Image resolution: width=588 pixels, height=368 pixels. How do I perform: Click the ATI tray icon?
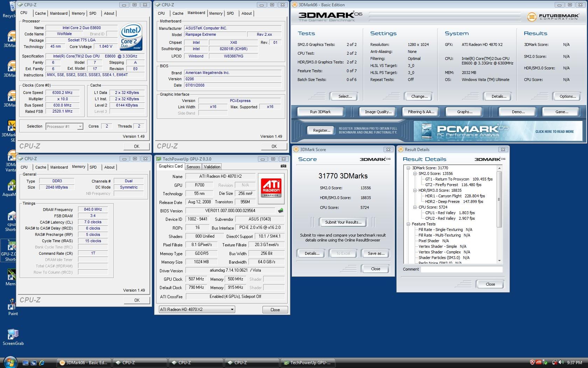point(539,362)
